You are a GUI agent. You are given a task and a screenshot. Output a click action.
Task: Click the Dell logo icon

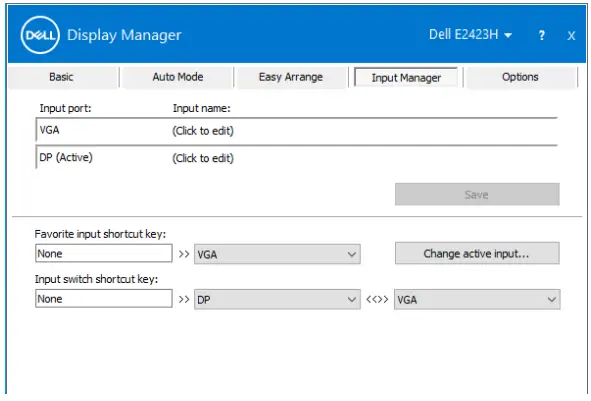[x=40, y=35]
